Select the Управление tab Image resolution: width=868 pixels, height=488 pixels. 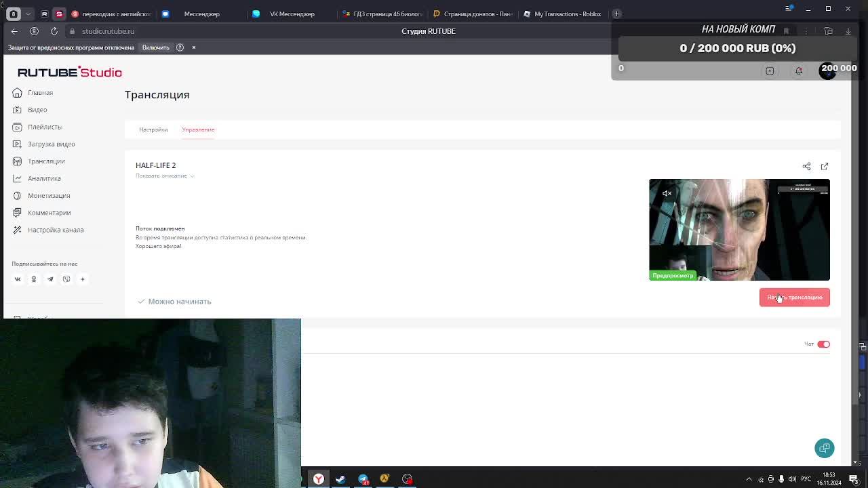tap(198, 129)
